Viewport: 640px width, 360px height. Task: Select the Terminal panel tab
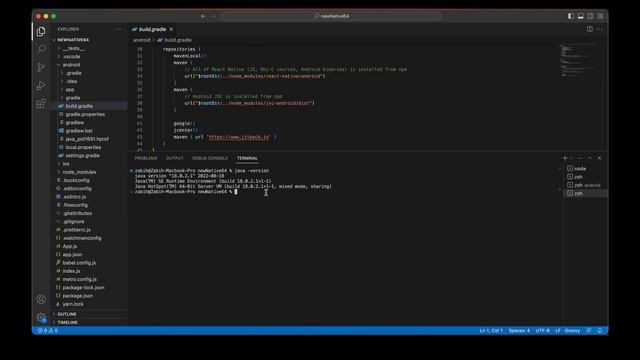tap(247, 158)
